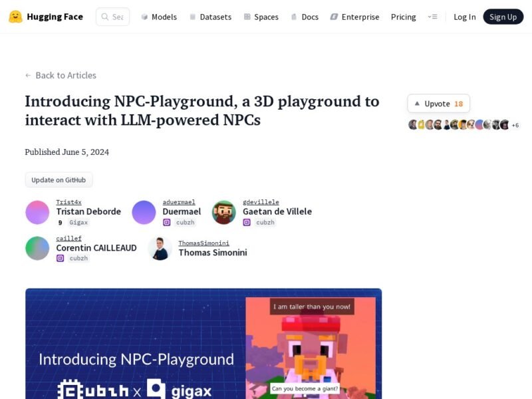Expand the more-options navbar menu
532x399 pixels.
pos(433,17)
